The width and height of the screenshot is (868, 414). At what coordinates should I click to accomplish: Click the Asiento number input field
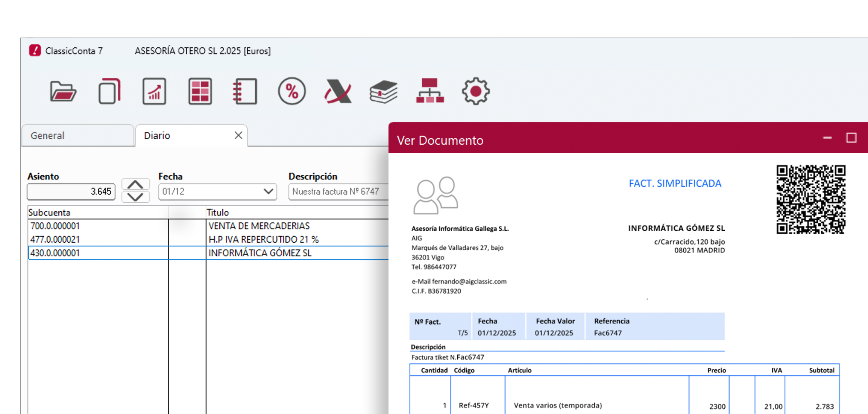(x=71, y=192)
